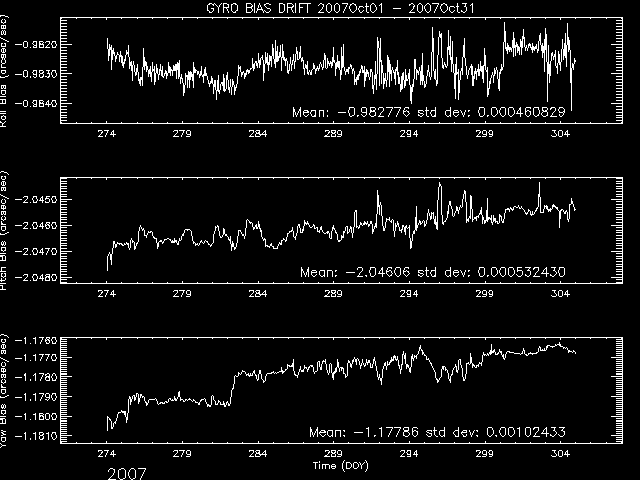This screenshot has height=480, width=640.
Task: Click day 299 under the Yaw Bias plot
Action: coord(484,453)
